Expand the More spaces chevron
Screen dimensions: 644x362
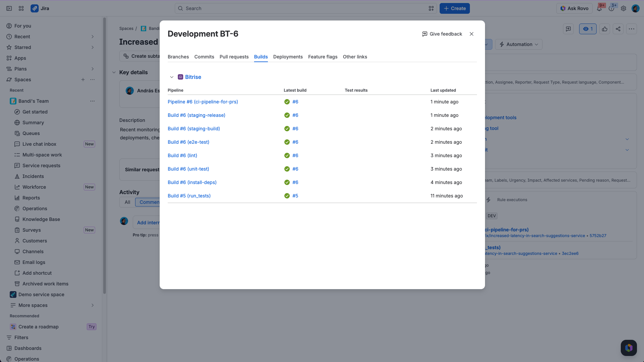coord(92,305)
